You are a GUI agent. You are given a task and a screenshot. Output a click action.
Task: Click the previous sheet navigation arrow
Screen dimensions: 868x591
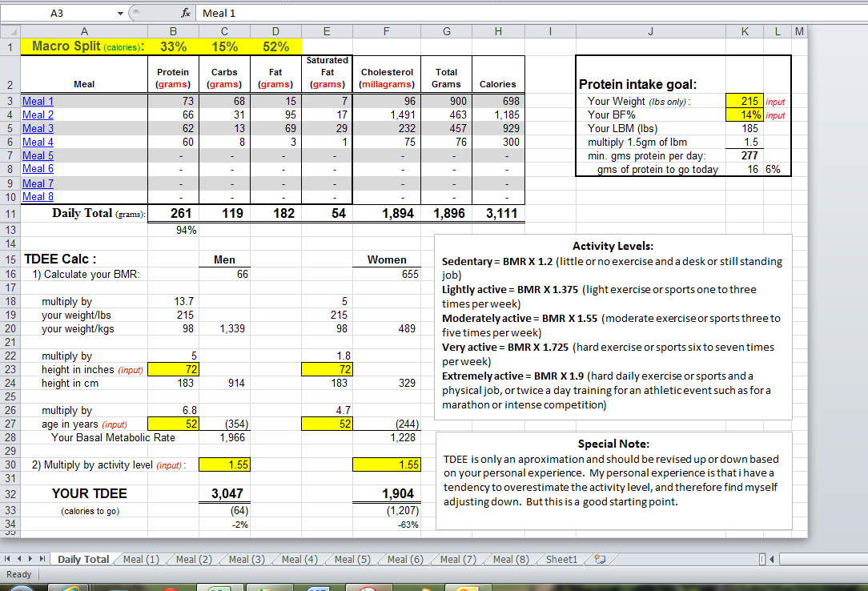21,560
